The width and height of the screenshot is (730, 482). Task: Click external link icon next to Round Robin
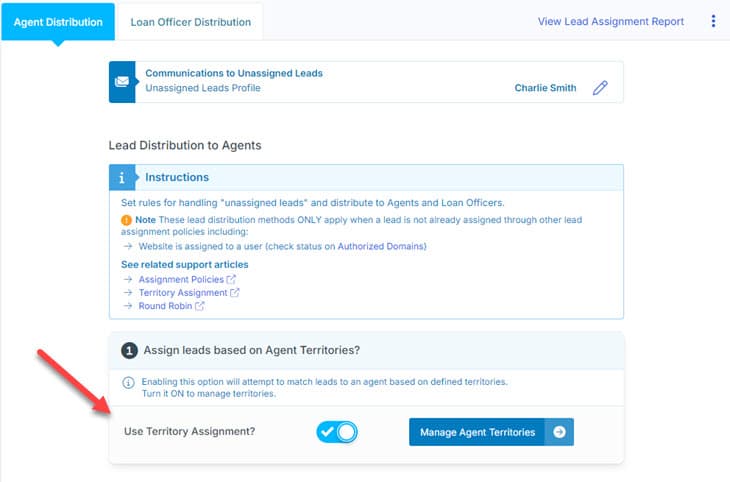(200, 306)
